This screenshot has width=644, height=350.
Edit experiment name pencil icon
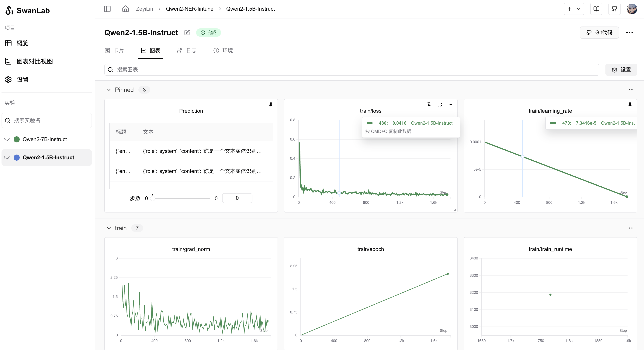[x=187, y=33]
